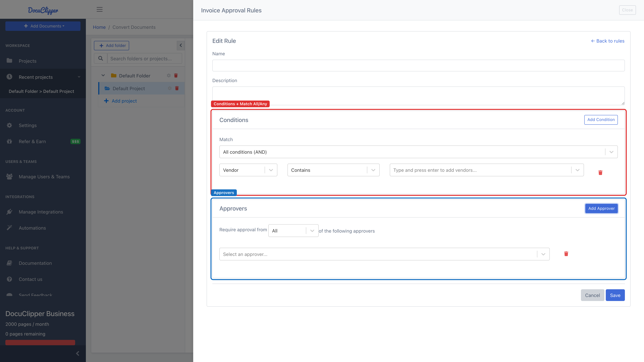Open Contact us in the sidebar
The image size is (644, 362).
point(31,279)
